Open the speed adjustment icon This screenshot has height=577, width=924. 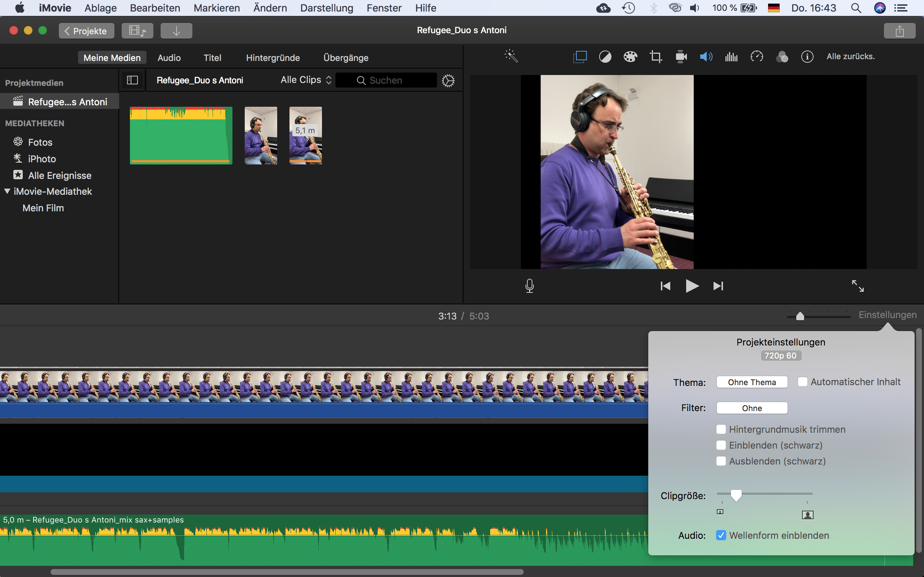click(757, 57)
